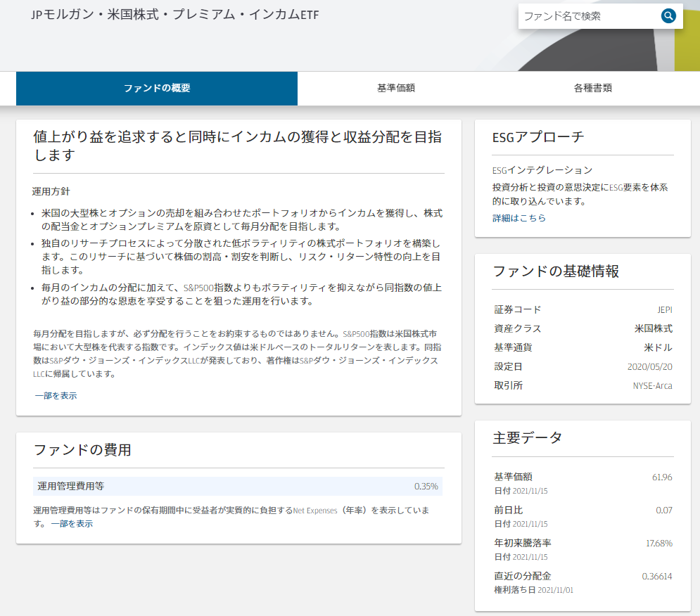The image size is (700, 616).
Task: Click the 主要データ heading
Action: 527,438
